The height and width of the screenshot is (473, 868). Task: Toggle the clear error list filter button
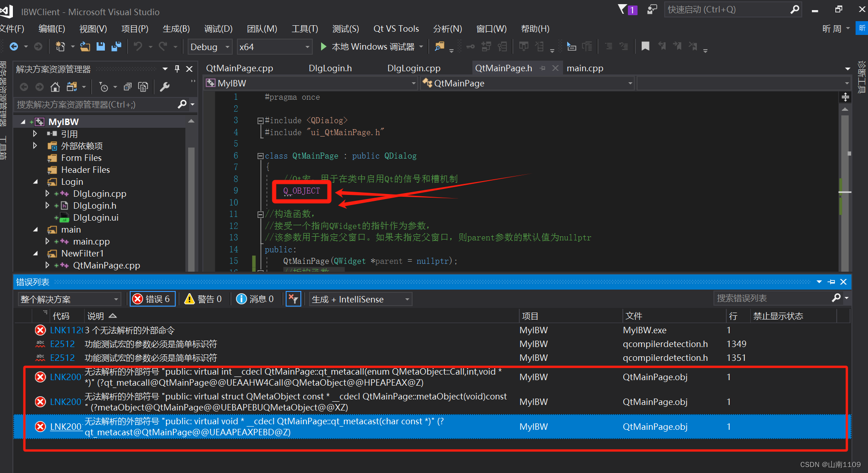click(293, 299)
